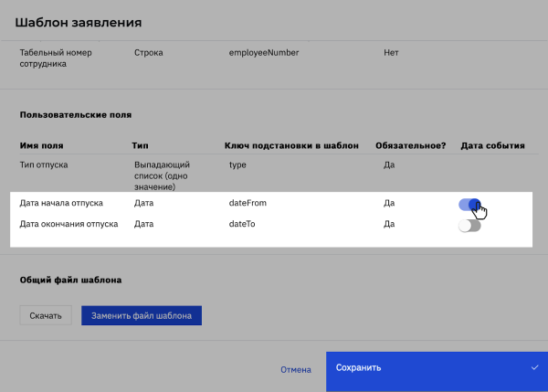Click the Общий файл шаблона heading

tap(70, 280)
